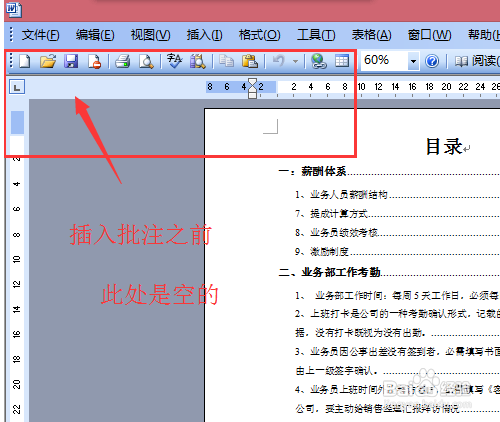The width and height of the screenshot is (500, 422).
Task: Click the New blank document icon
Action: pos(25,61)
